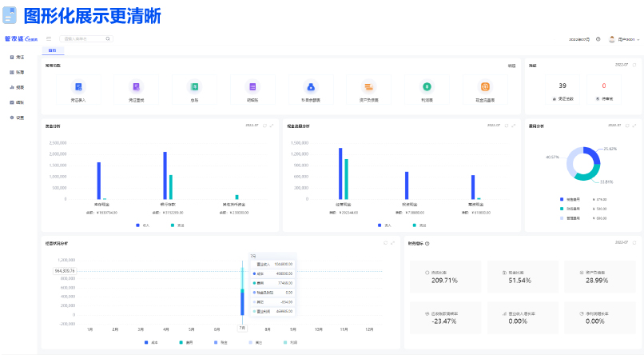
Task: Click 编辑 in the 常用功能 panel
Action: pyautogui.click(x=511, y=66)
